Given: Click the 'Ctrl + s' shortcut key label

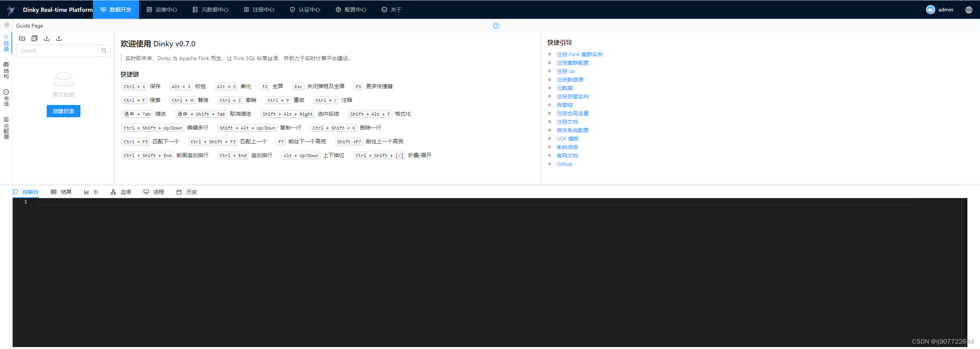Looking at the screenshot, I should pos(134,87).
